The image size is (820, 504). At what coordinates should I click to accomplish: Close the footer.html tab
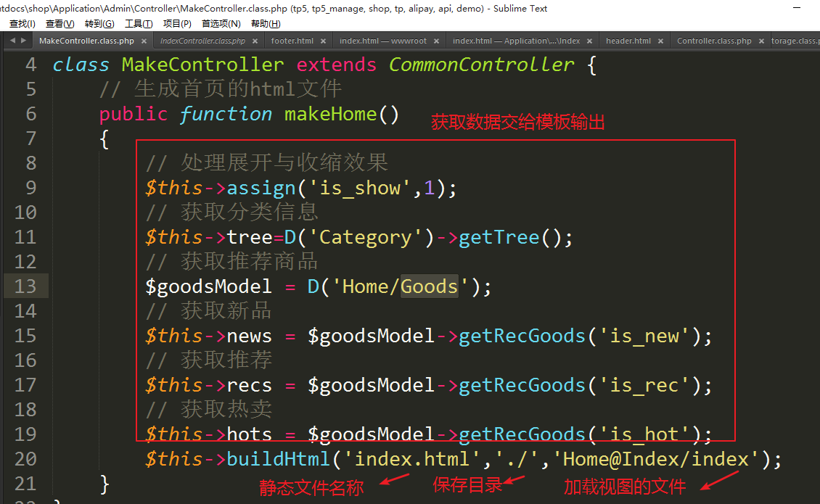323,41
